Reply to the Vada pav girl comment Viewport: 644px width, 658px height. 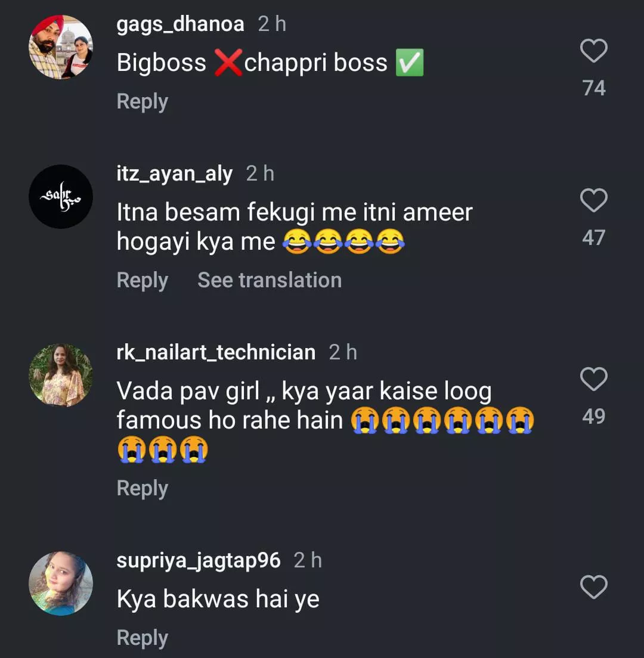pos(142,488)
